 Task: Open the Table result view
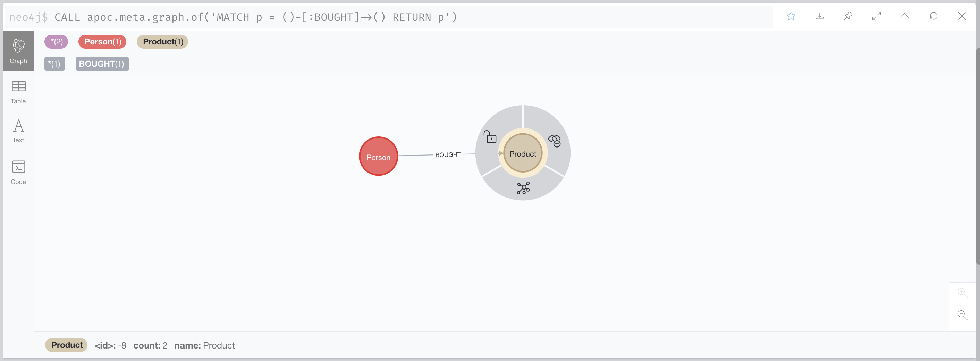coord(18,92)
